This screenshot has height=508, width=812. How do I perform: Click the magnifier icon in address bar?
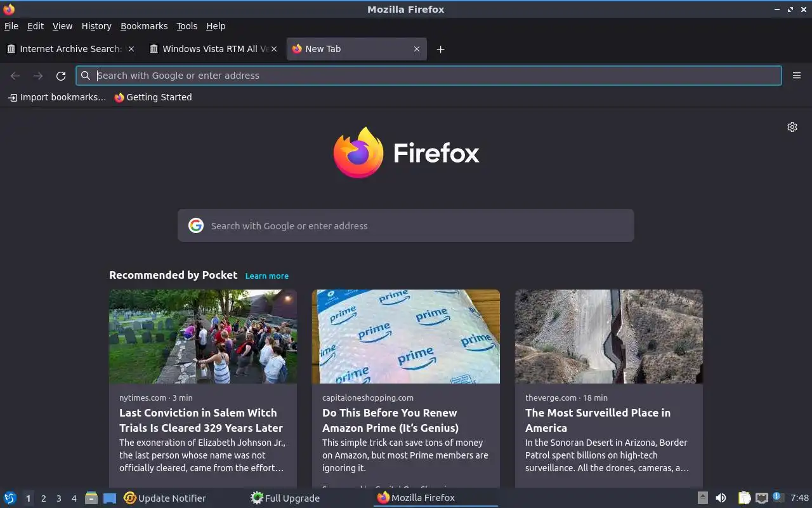pyautogui.click(x=86, y=76)
